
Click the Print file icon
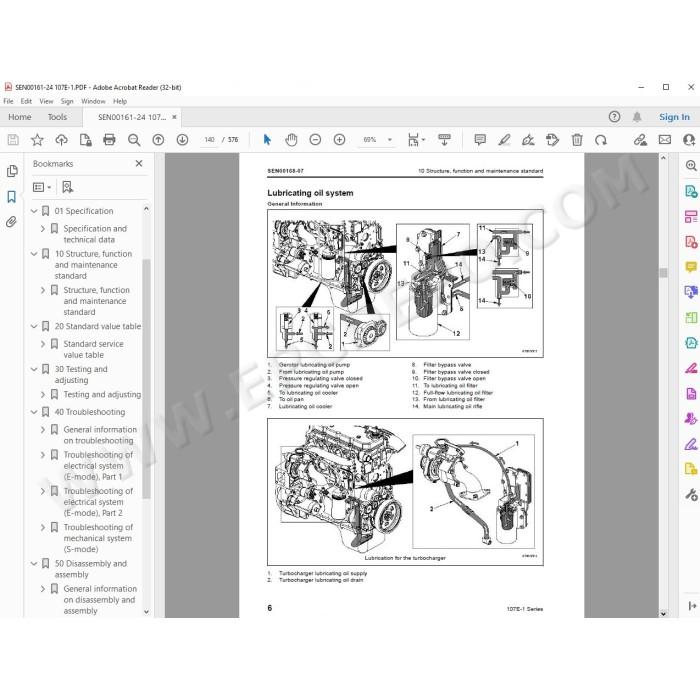(x=109, y=140)
